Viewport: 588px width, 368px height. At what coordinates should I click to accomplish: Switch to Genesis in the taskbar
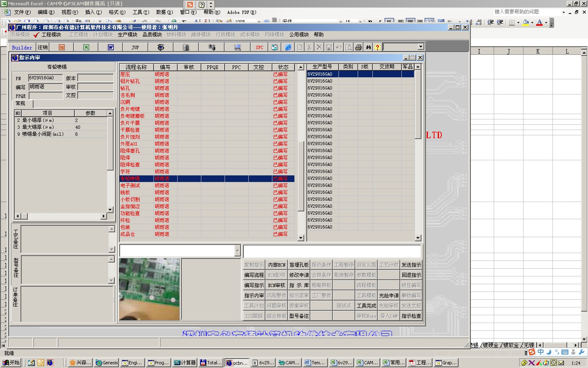(106, 363)
